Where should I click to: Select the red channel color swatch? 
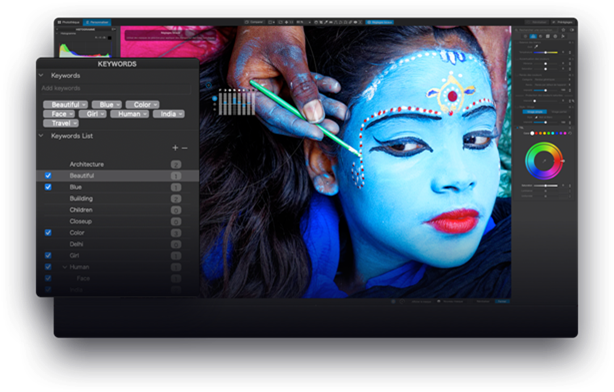(x=536, y=133)
